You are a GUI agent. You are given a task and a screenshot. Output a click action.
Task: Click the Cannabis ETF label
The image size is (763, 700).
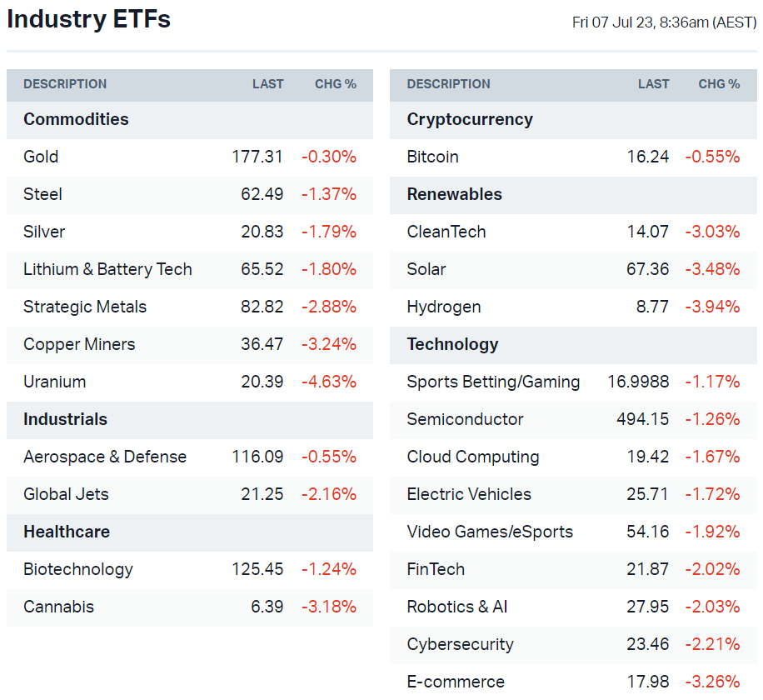click(58, 607)
